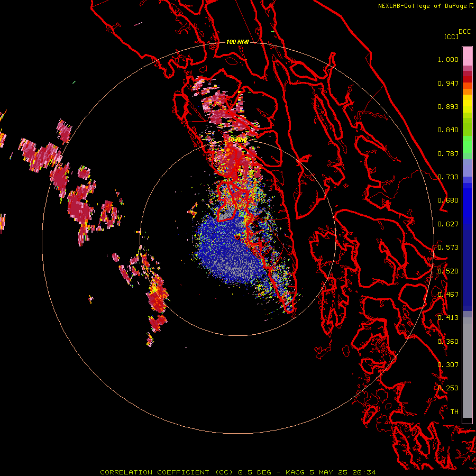Pick the bright green band on the color bar
The width and height of the screenshot is (476, 476).
[x=467, y=144]
